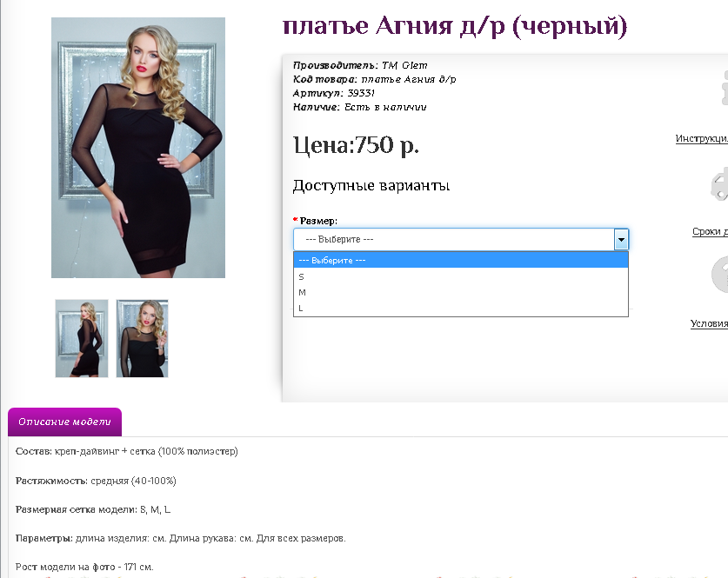Click the 'Доступные варианты' heading
728x578 pixels.
point(371,185)
